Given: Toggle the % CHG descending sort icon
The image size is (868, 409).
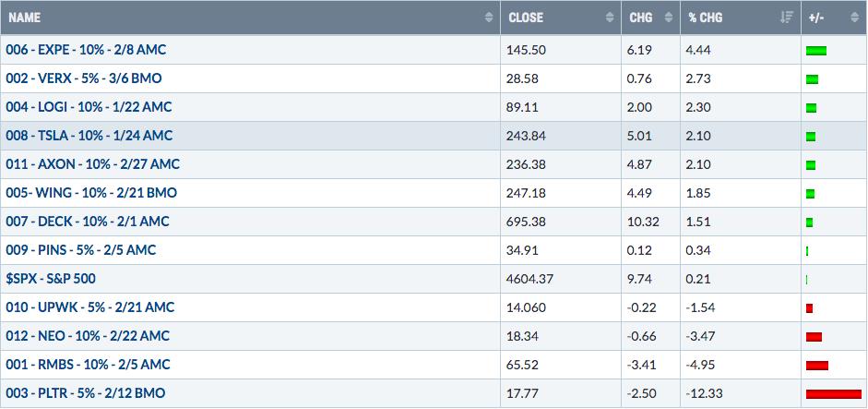Looking at the screenshot, I should [x=787, y=18].
